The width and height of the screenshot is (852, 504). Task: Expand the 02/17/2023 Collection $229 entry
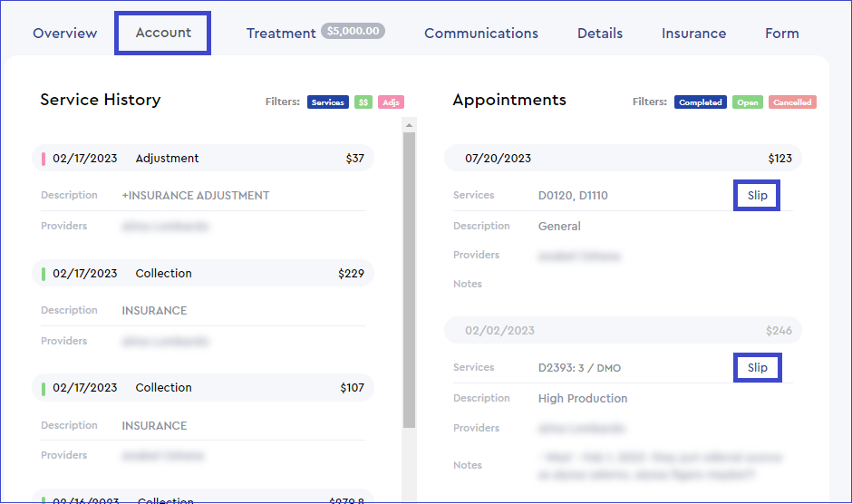pos(204,274)
